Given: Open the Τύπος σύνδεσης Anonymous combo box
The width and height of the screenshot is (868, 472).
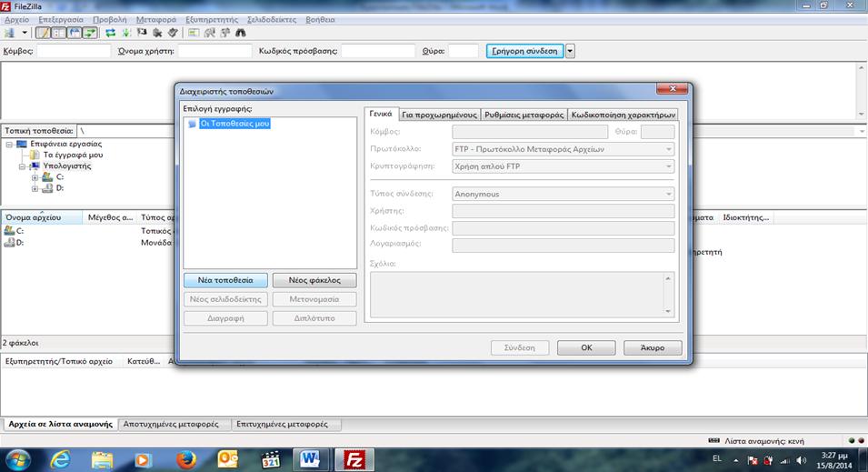Looking at the screenshot, I should [x=563, y=194].
